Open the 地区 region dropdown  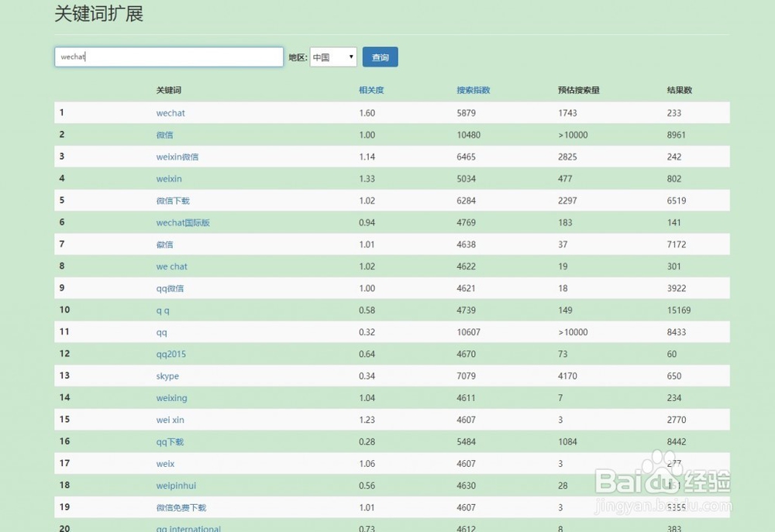click(333, 57)
